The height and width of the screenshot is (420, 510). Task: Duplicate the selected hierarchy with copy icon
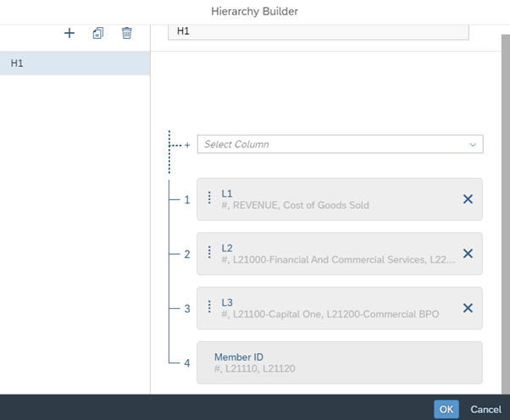point(98,33)
